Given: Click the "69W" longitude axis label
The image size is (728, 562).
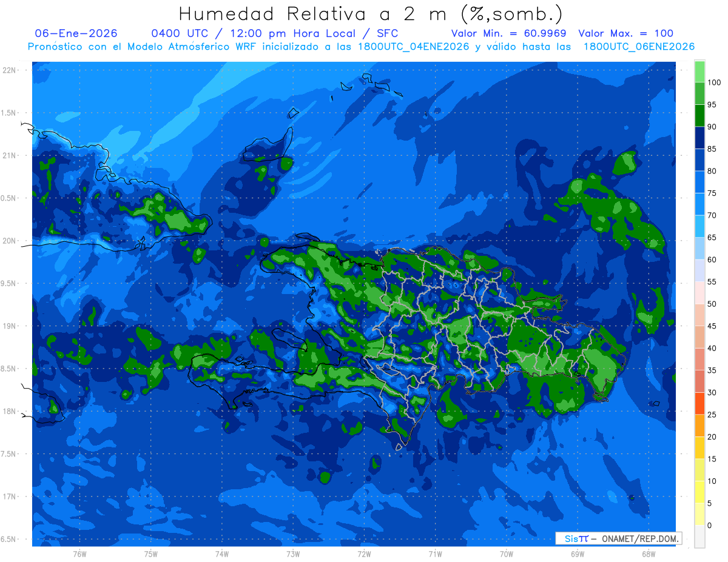Looking at the screenshot, I should click(x=577, y=554).
